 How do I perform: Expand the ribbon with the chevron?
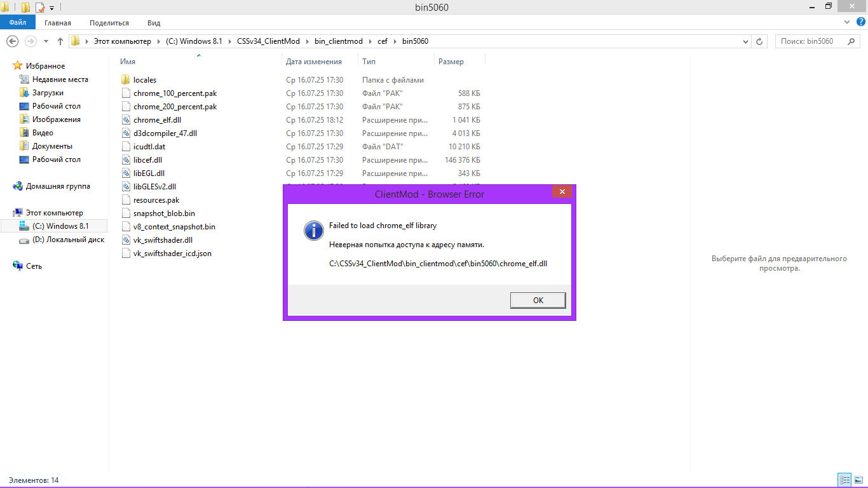click(846, 22)
